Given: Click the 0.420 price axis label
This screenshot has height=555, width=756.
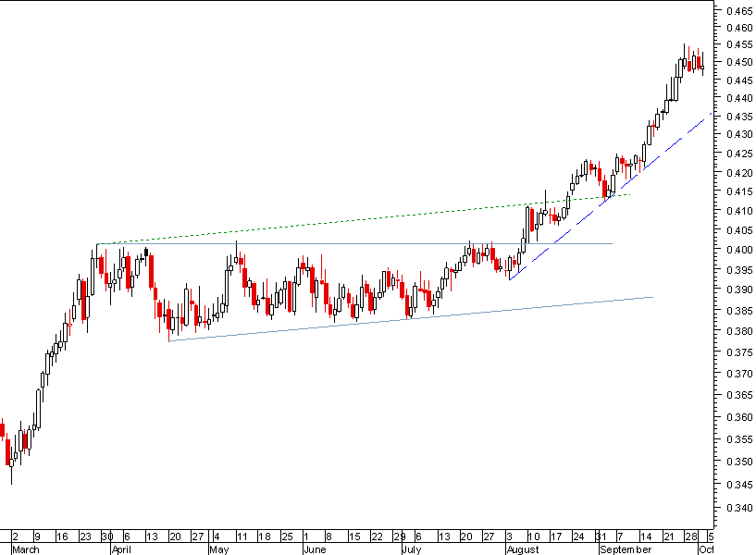Looking at the screenshot, I should point(739,172).
